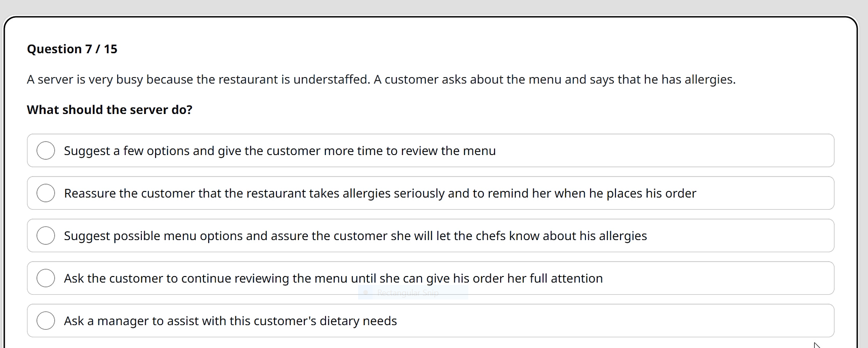Select the radio button for suggesting menu options

46,235
